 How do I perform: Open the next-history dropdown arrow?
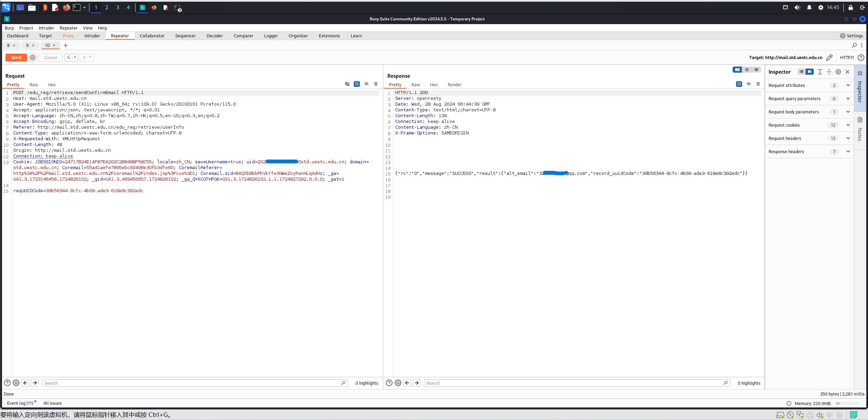[x=90, y=57]
